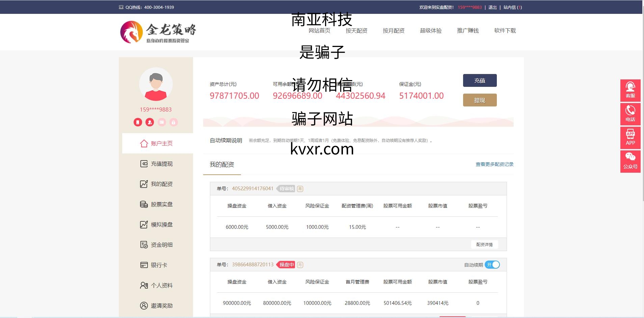
Task: Open the APP download icon
Action: [630, 138]
